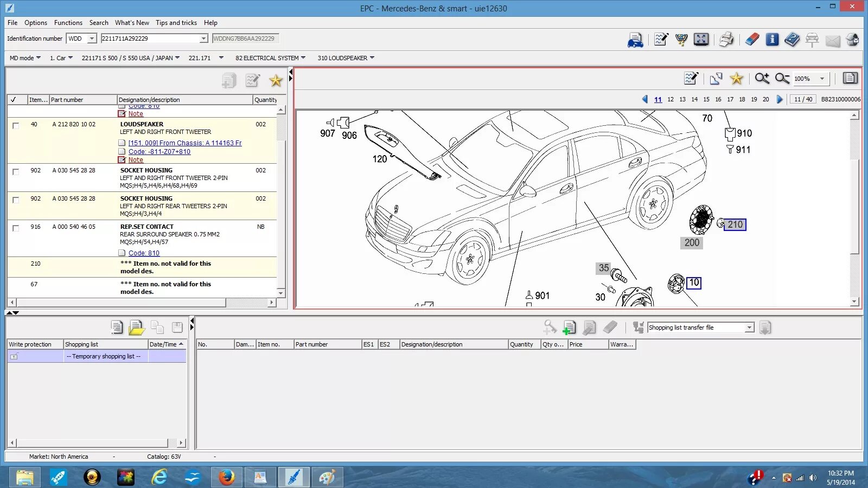Viewport: 868px width, 488px height.
Task: Click the full-screen view icon in top toolbar
Action: pyautogui.click(x=701, y=39)
